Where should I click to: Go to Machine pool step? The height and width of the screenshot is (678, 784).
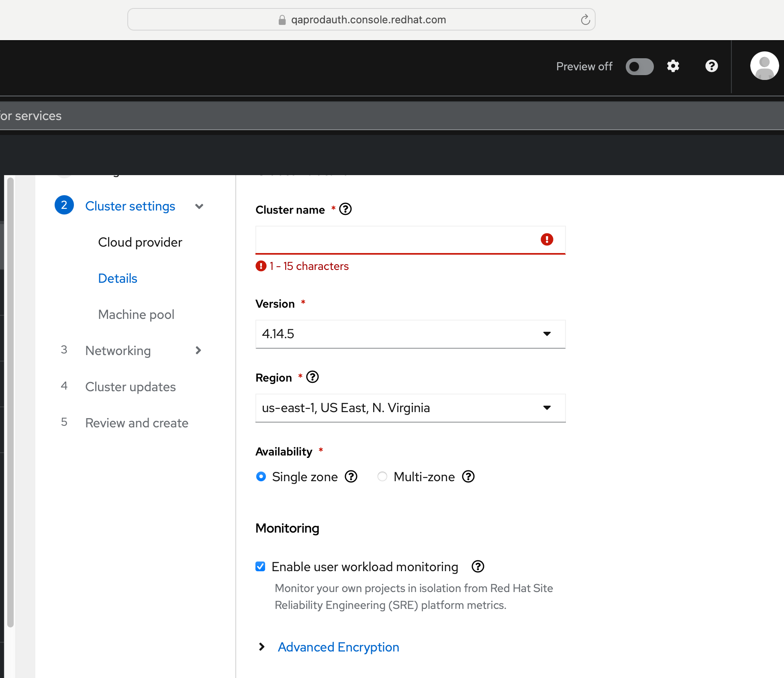pyautogui.click(x=136, y=314)
